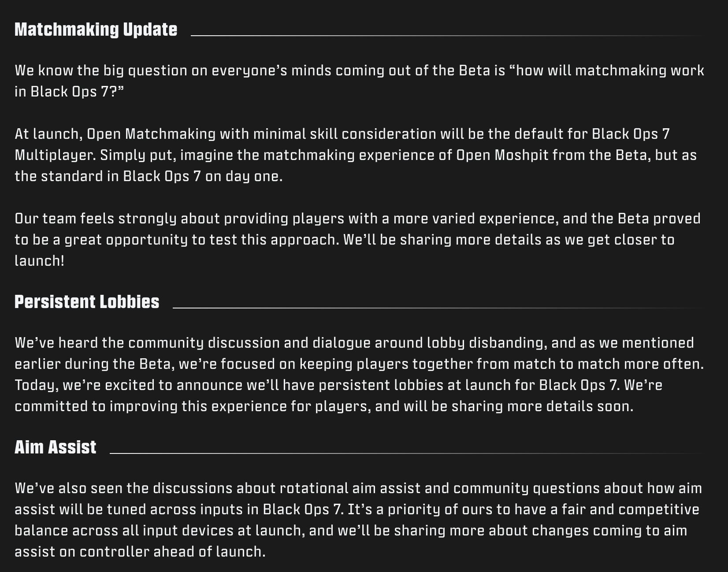Click the Matchmaking Update heading
The height and width of the screenshot is (572, 728).
click(x=96, y=30)
